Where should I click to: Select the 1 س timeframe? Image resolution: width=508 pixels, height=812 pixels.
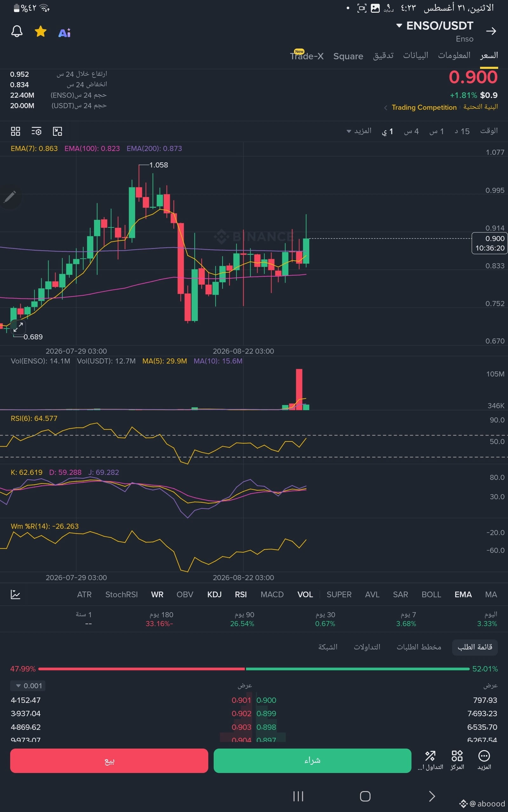[437, 131]
